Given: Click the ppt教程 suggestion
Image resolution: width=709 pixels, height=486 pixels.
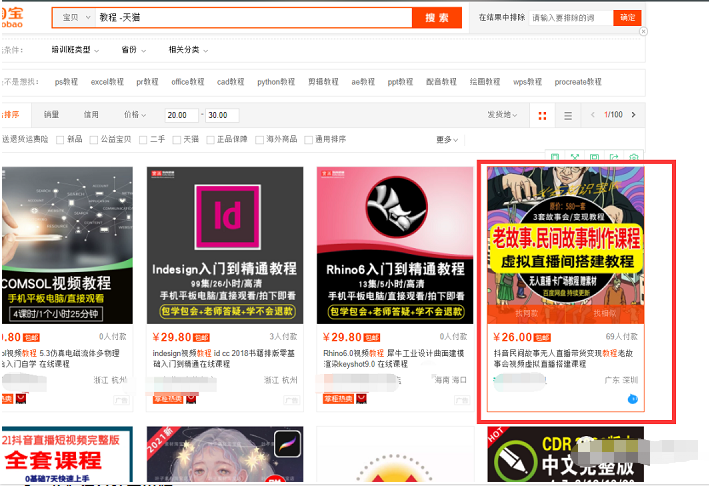Looking at the screenshot, I should 400,82.
